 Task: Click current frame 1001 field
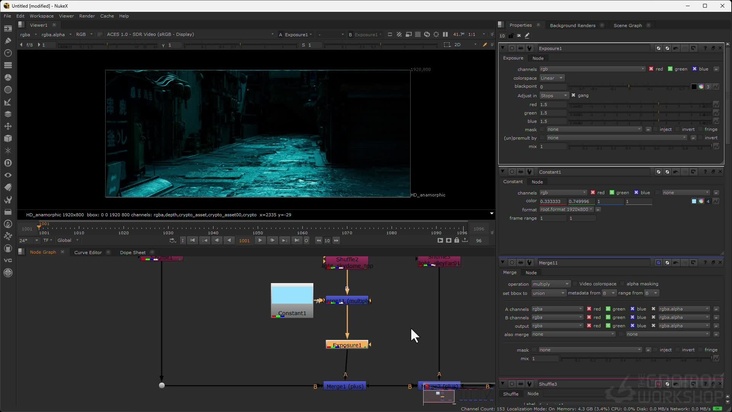[244, 241]
